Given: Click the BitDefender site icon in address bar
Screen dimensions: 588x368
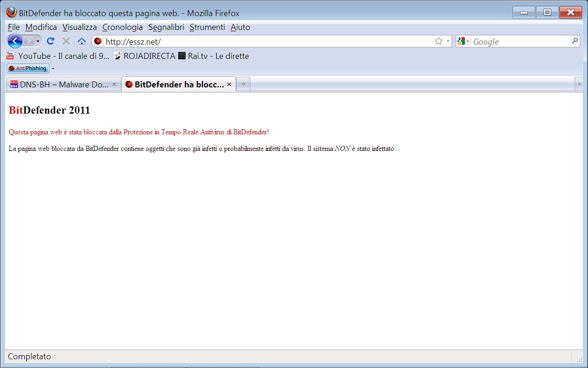Looking at the screenshot, I should pos(98,41).
